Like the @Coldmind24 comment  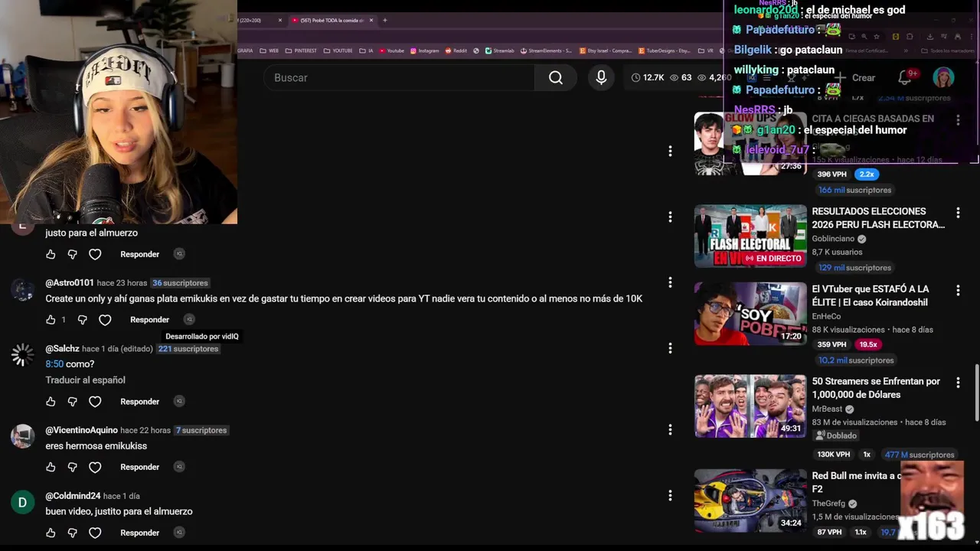click(x=51, y=533)
